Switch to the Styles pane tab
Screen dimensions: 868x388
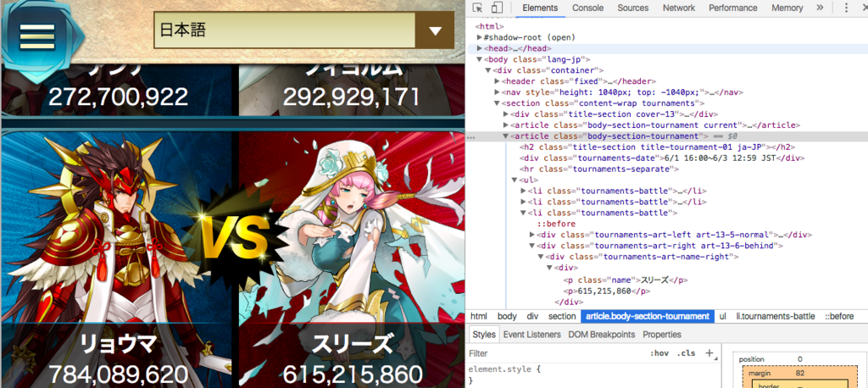(x=484, y=335)
